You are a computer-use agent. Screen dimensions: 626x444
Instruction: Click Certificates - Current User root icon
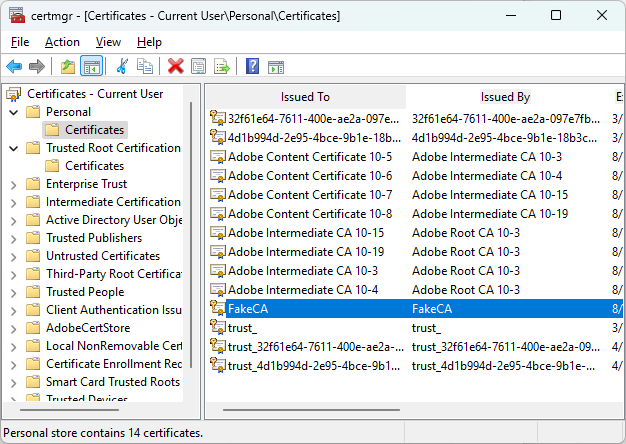14,94
